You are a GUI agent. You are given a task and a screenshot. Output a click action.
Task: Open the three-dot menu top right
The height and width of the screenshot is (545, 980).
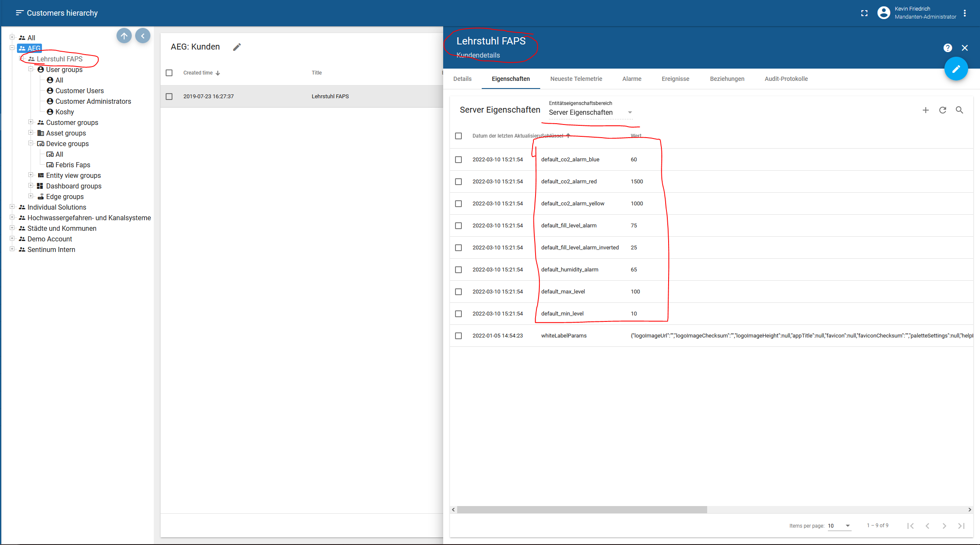tap(965, 13)
